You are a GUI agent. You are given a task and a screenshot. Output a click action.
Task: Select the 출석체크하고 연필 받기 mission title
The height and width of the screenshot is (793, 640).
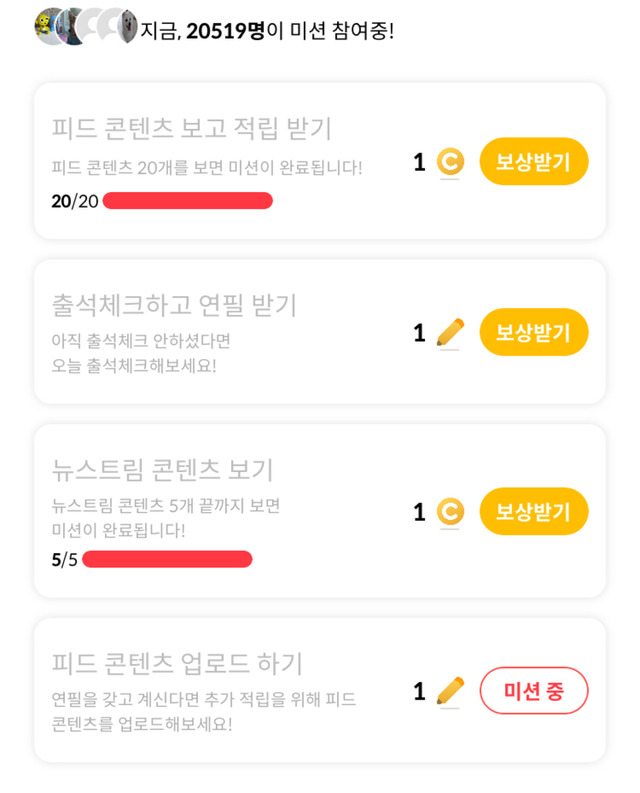[x=174, y=305]
